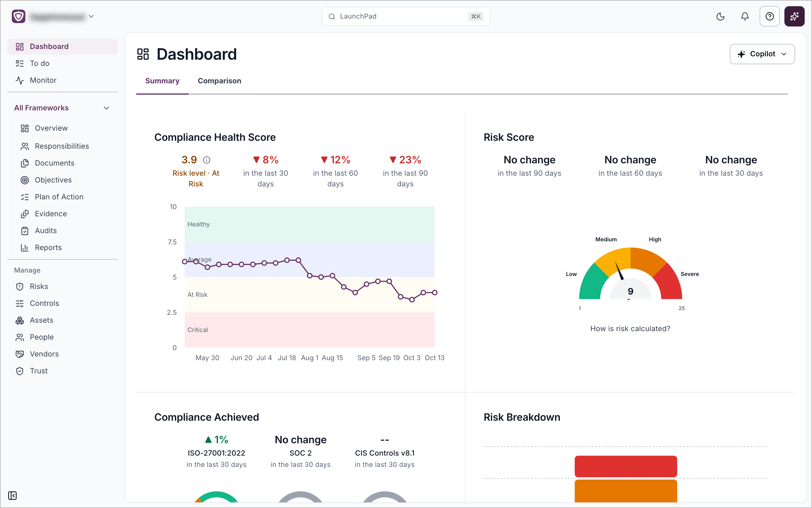
Task: Click the orange bar in Risk Breakdown
Action: pyautogui.click(x=626, y=491)
